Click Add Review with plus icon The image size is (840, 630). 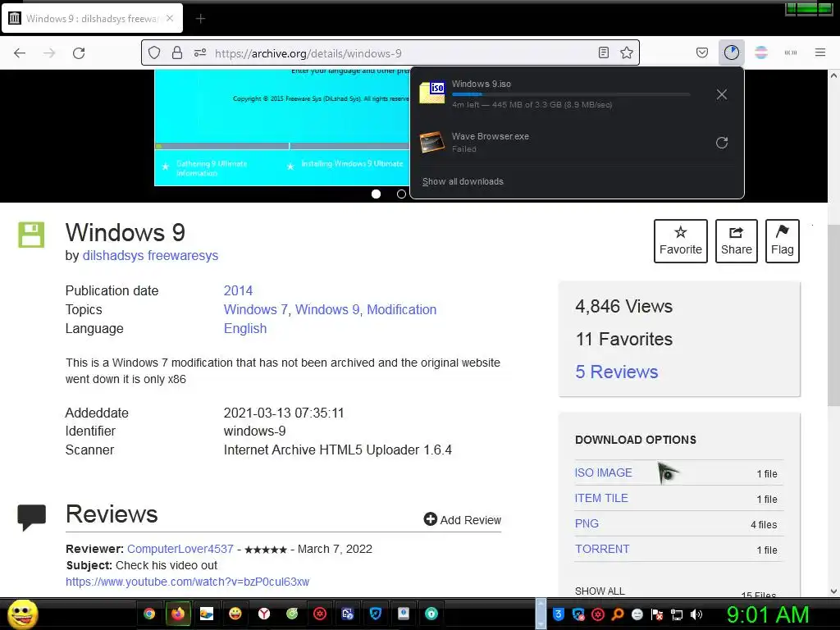tap(463, 519)
